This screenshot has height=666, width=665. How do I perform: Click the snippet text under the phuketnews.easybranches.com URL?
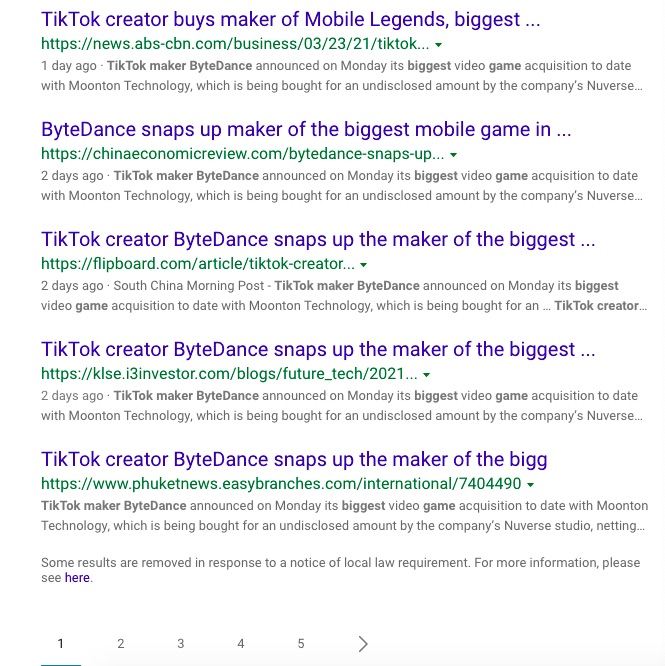[x=344, y=516]
